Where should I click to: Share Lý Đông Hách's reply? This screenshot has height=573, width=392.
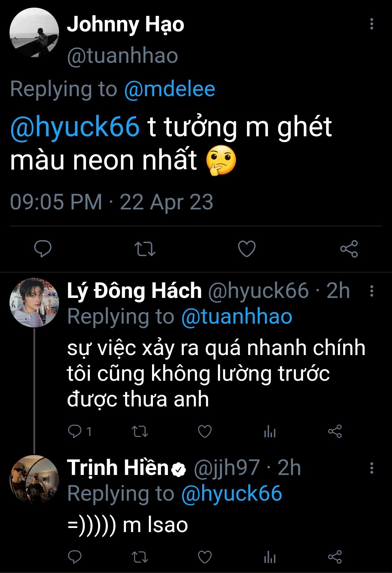tap(335, 431)
